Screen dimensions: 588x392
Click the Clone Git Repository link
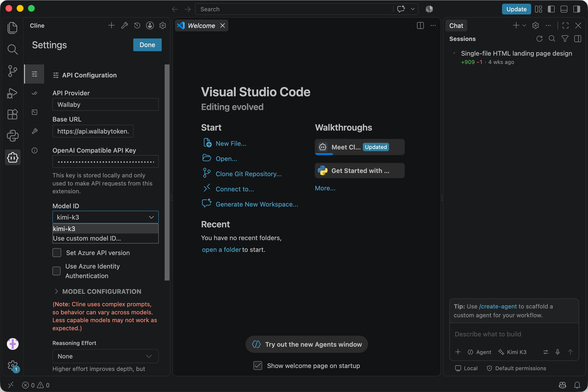(x=248, y=174)
